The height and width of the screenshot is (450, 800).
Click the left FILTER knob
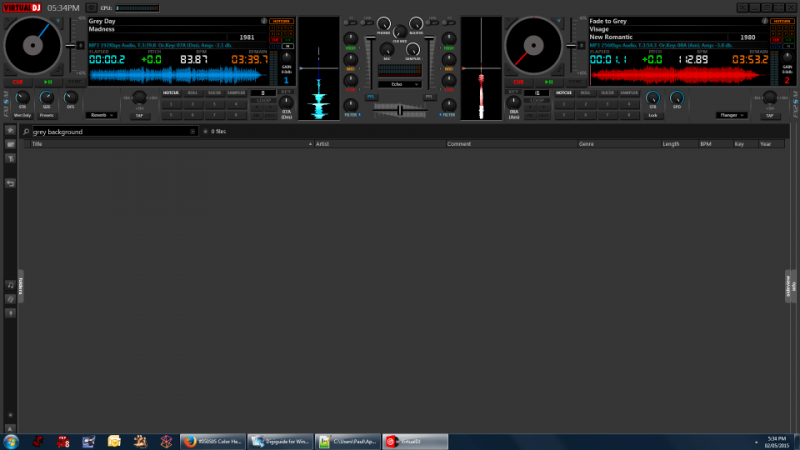[351, 105]
